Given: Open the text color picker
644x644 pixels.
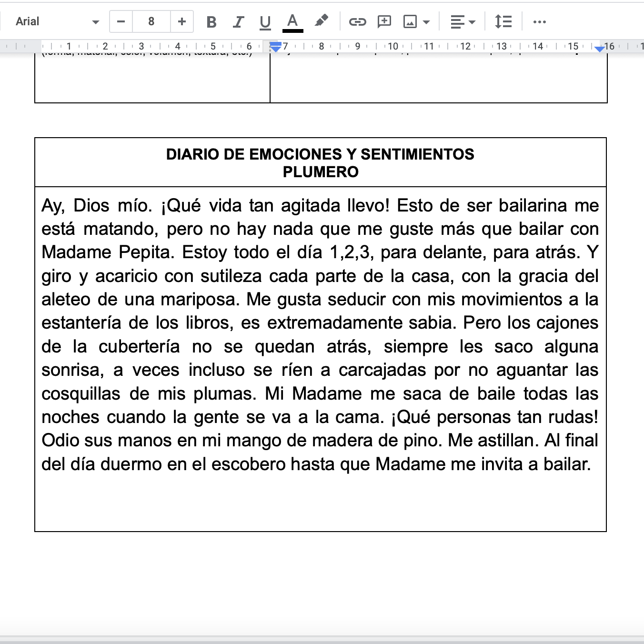Looking at the screenshot, I should pos(292,22).
